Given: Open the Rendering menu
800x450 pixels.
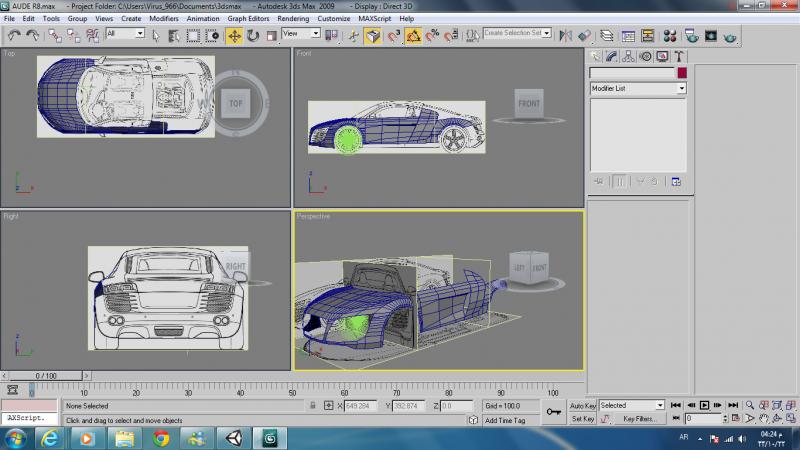Looking at the screenshot, I should (x=293, y=18).
